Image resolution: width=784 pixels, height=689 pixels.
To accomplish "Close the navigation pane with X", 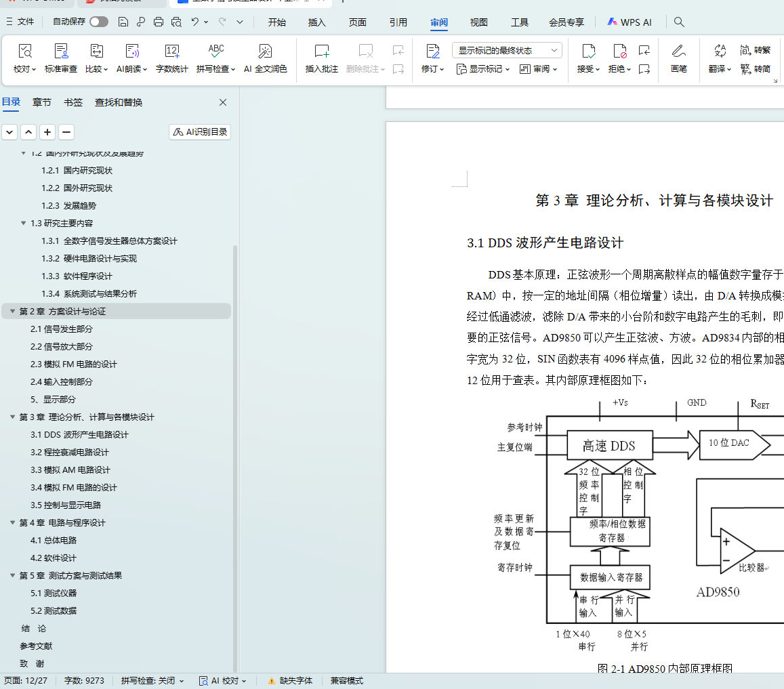I will (x=223, y=102).
